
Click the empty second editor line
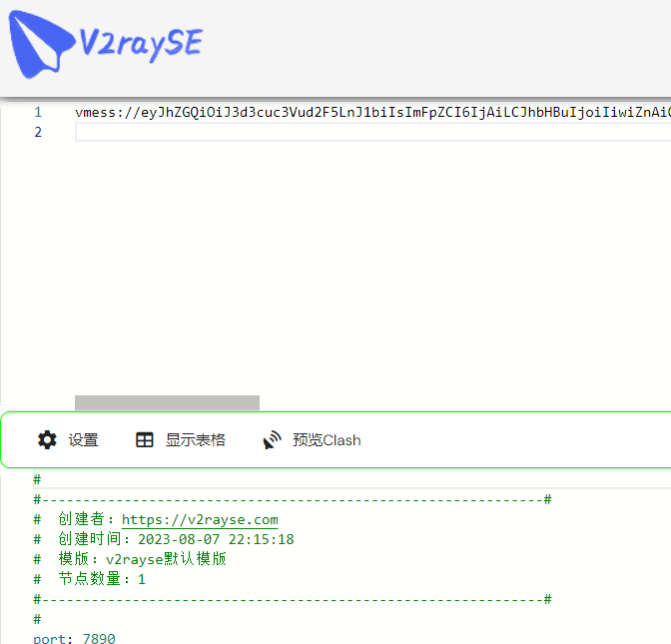point(369,133)
